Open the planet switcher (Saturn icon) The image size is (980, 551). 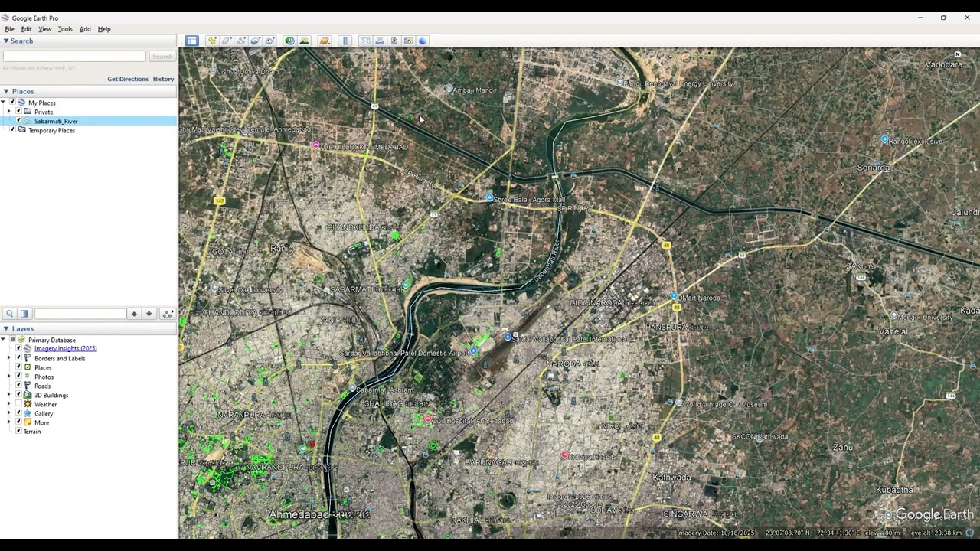pyautogui.click(x=325, y=41)
